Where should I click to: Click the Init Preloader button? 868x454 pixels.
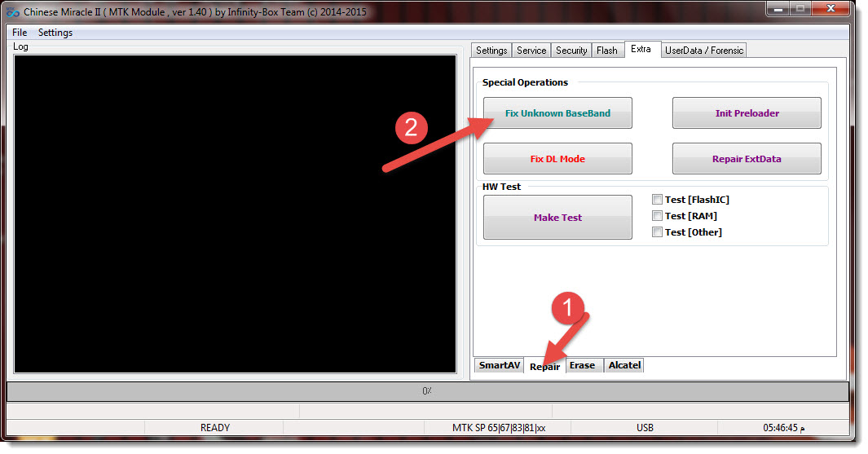point(747,113)
